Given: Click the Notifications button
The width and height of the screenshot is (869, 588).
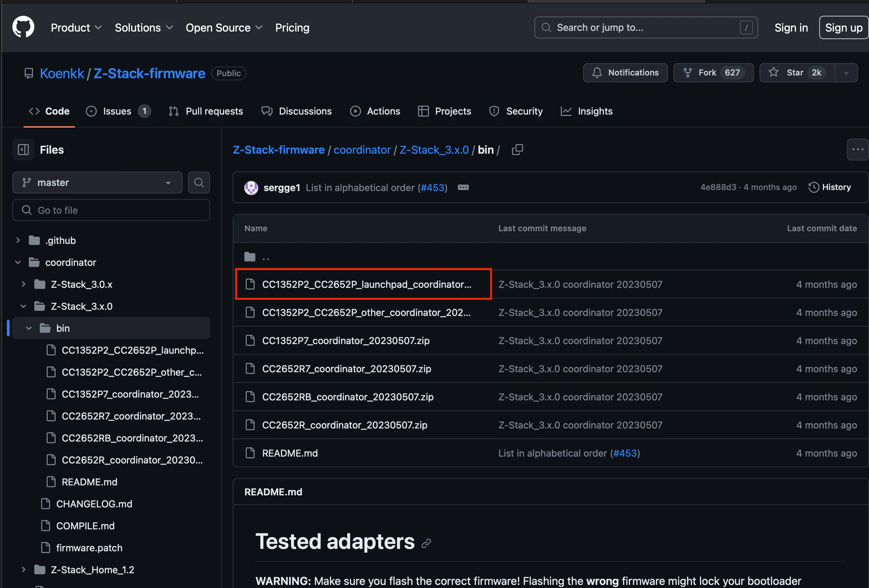Looking at the screenshot, I should click(625, 73).
